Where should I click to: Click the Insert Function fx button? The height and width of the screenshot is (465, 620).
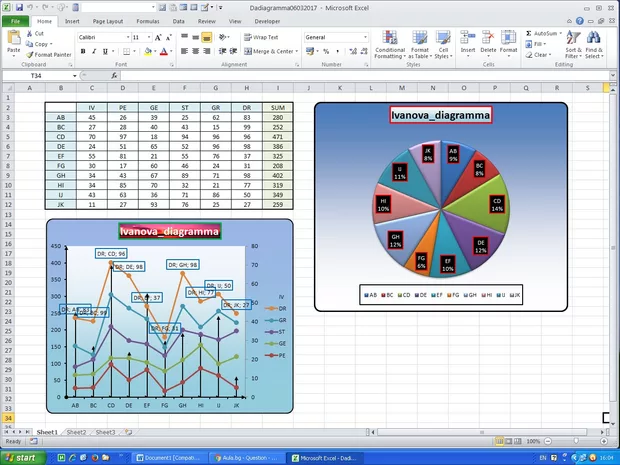tap(114, 76)
